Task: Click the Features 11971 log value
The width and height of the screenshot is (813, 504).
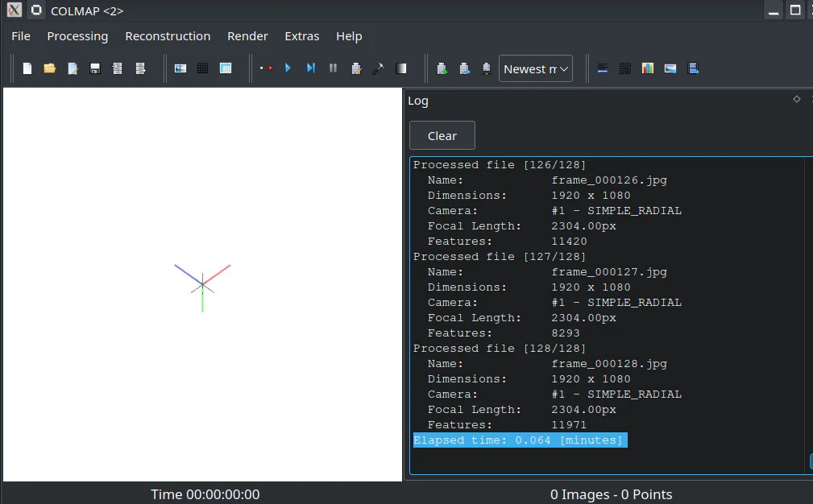Action: pyautogui.click(x=570, y=425)
